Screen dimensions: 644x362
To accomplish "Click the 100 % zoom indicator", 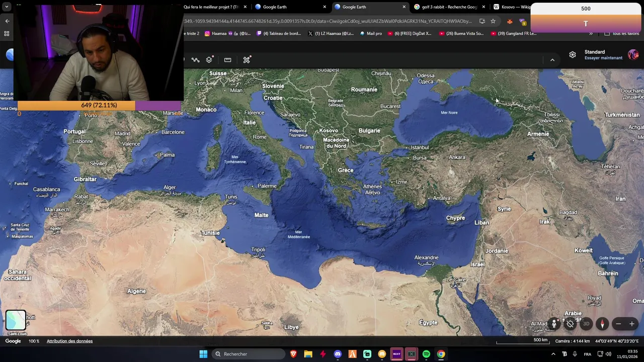I will tap(34, 341).
